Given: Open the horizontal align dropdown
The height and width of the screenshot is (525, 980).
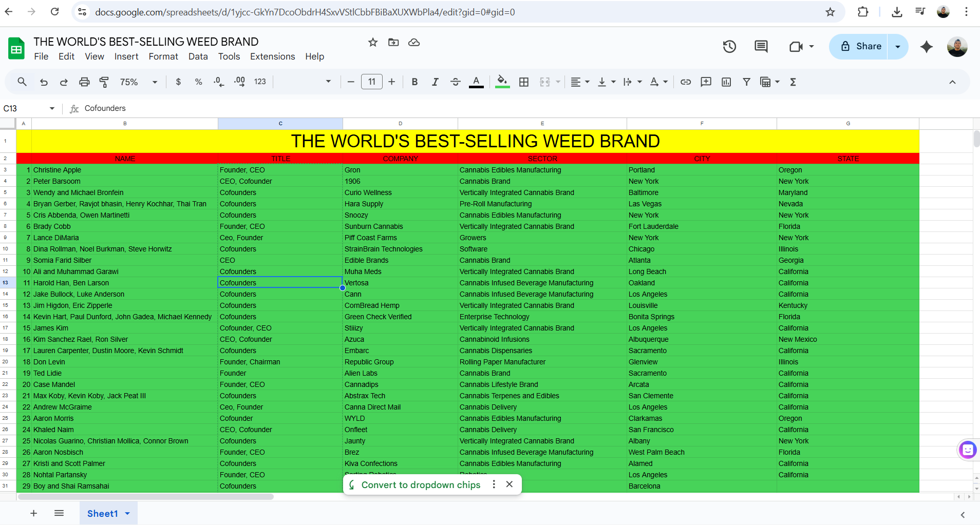Looking at the screenshot, I should tap(580, 82).
